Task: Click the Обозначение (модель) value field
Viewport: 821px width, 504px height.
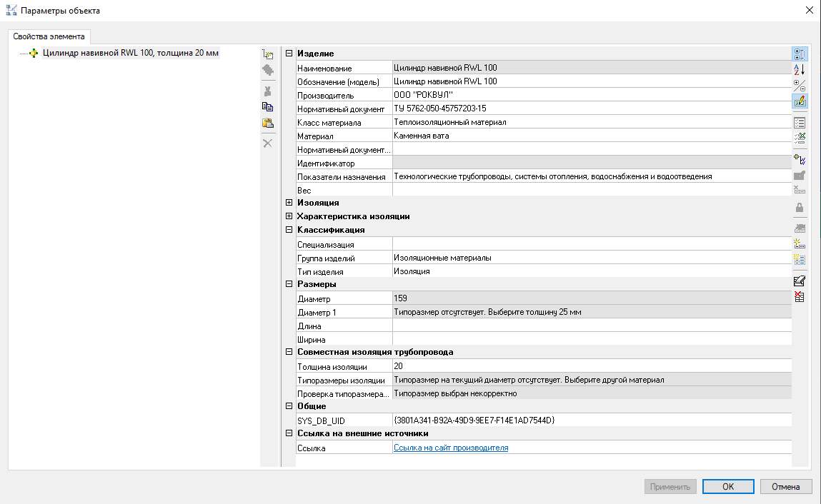Action: (x=592, y=81)
